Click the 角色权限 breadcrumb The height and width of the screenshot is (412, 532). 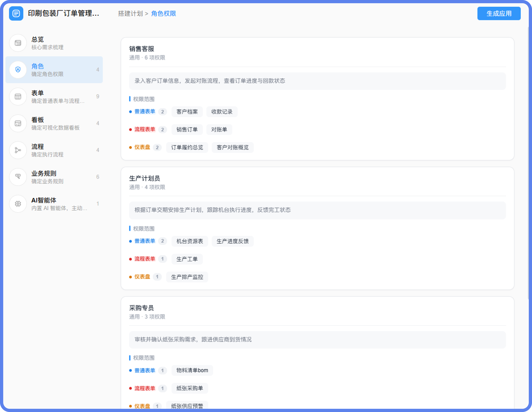coord(163,13)
